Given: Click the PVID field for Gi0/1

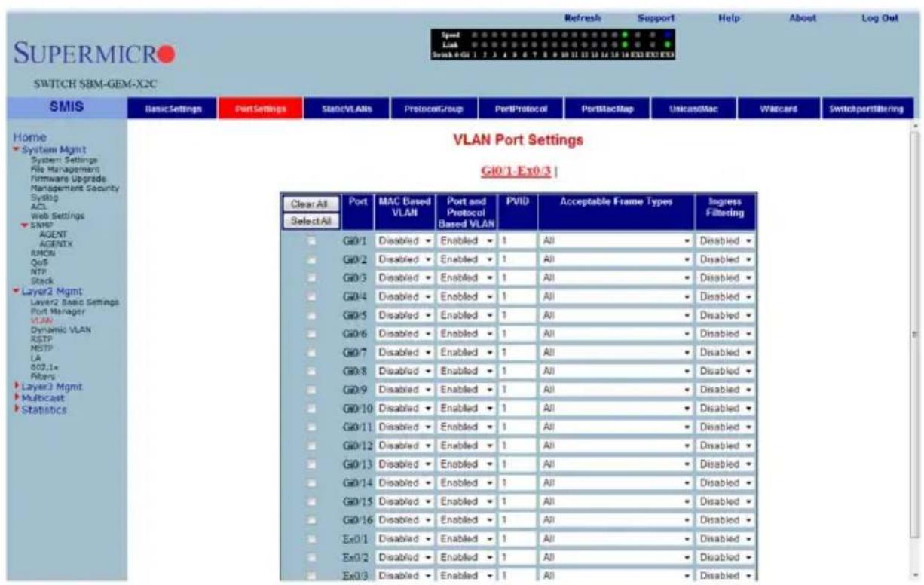Looking at the screenshot, I should [x=516, y=240].
